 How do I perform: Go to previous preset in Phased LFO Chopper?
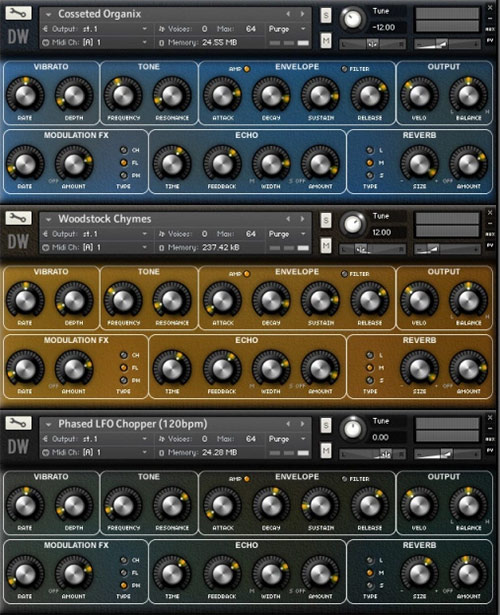[x=288, y=424]
